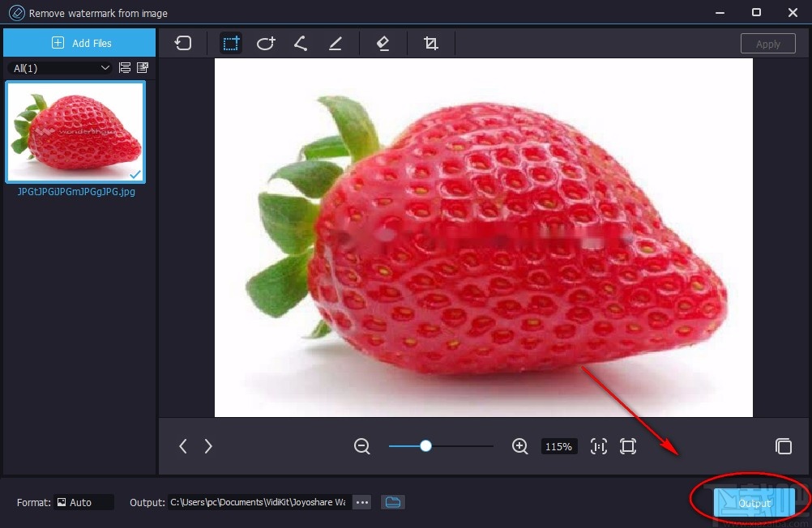Click the output path browse ellipsis
The height and width of the screenshot is (528, 812).
[x=361, y=502]
